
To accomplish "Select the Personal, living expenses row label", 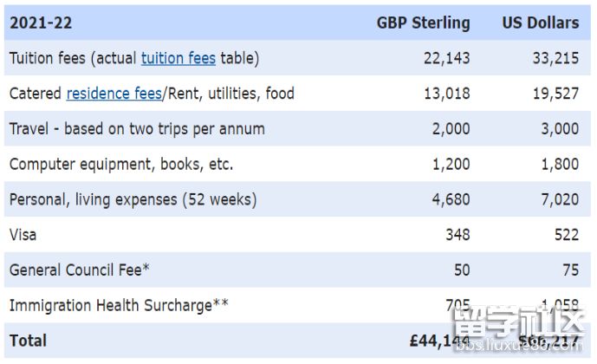I will point(133,199).
